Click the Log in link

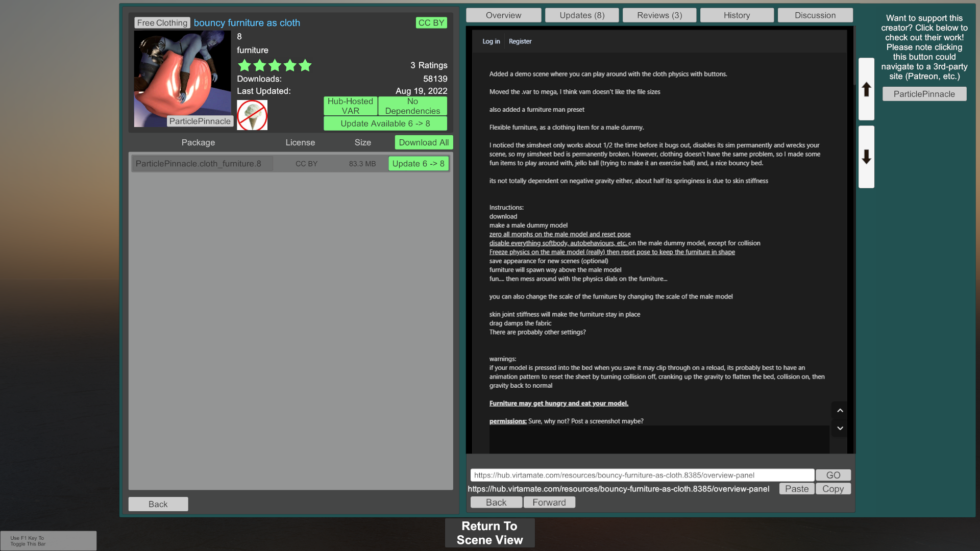pos(491,41)
